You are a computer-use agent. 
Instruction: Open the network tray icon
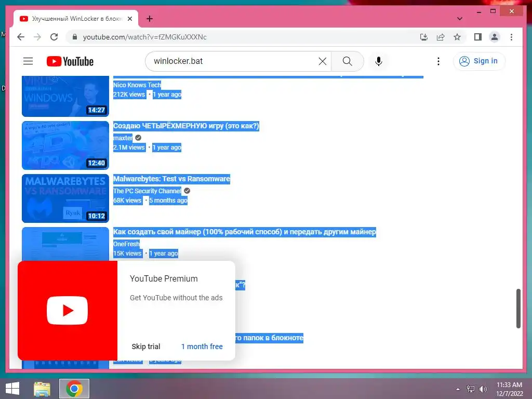471,389
